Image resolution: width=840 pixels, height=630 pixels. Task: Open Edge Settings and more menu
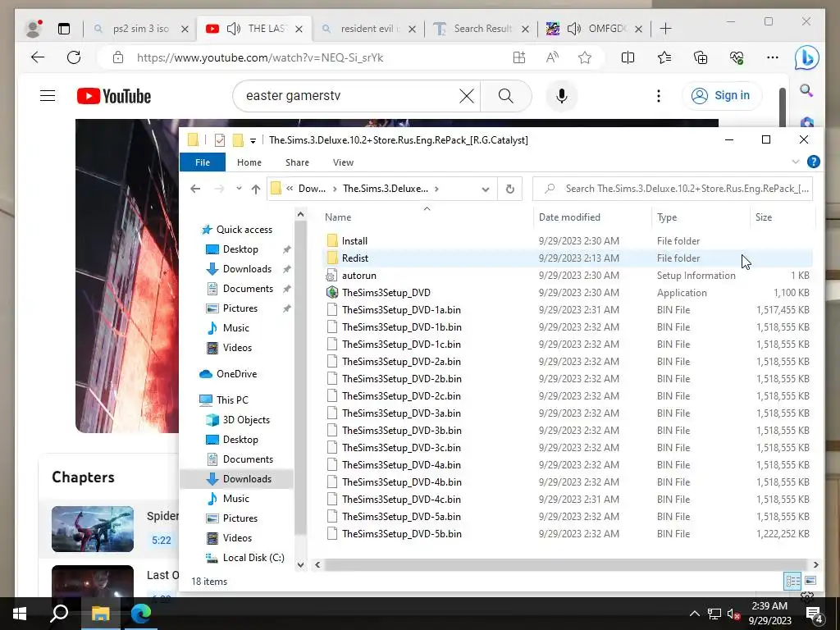(773, 57)
